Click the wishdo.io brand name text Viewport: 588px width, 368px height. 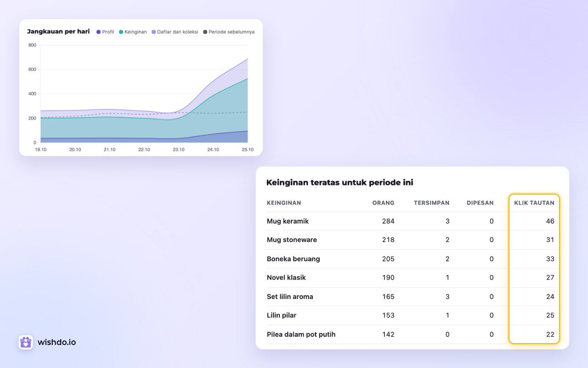[x=57, y=342]
